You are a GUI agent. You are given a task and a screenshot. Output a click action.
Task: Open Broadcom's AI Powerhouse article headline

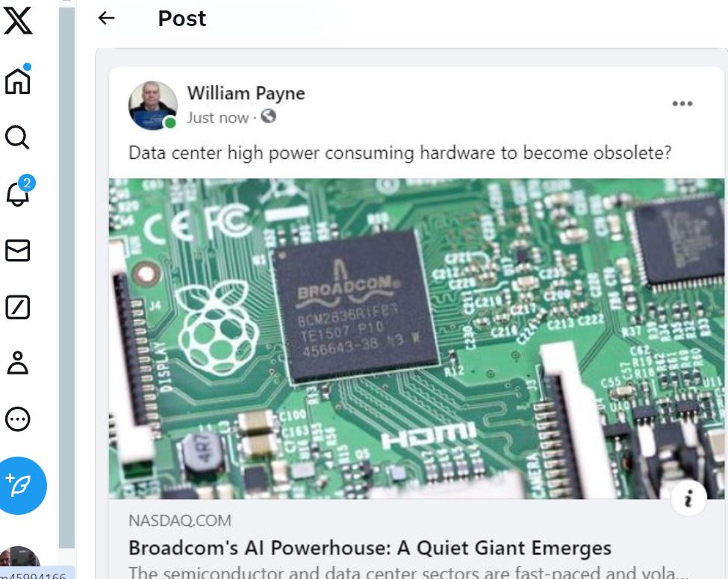(x=370, y=548)
